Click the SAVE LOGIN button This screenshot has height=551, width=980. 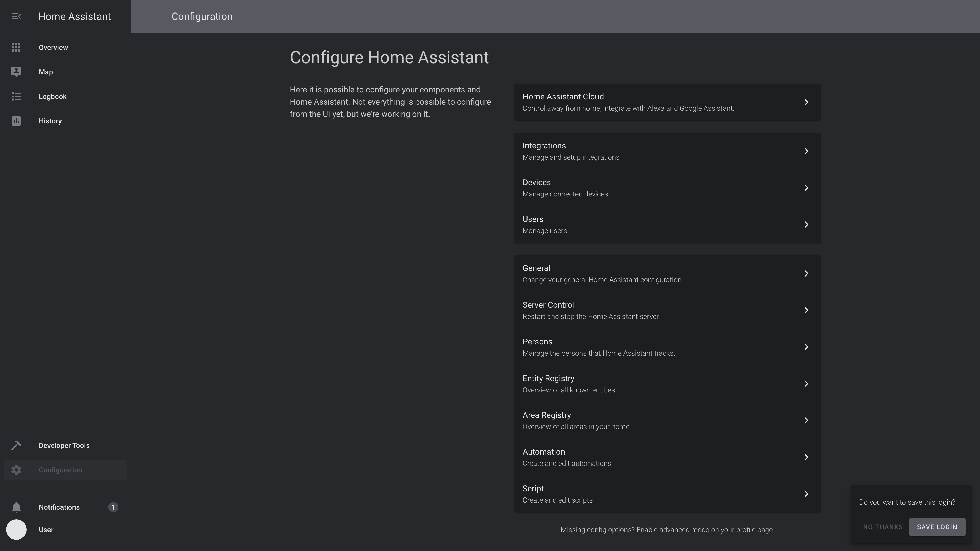coord(937,527)
